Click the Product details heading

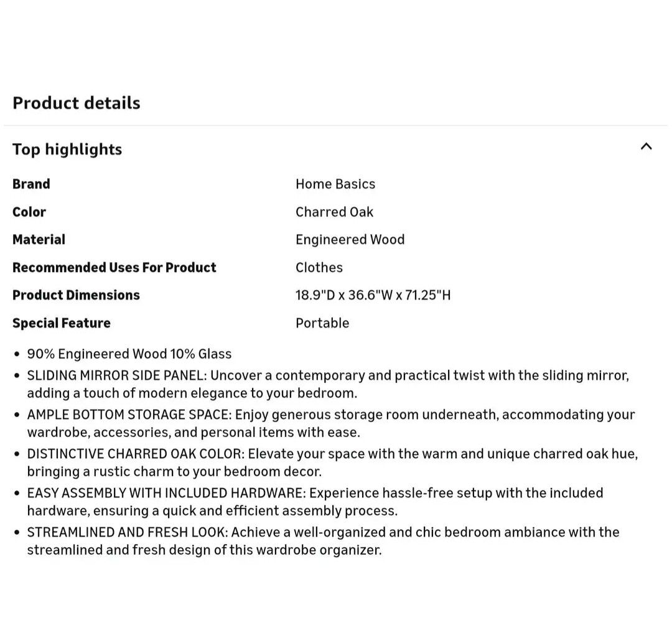point(77,103)
